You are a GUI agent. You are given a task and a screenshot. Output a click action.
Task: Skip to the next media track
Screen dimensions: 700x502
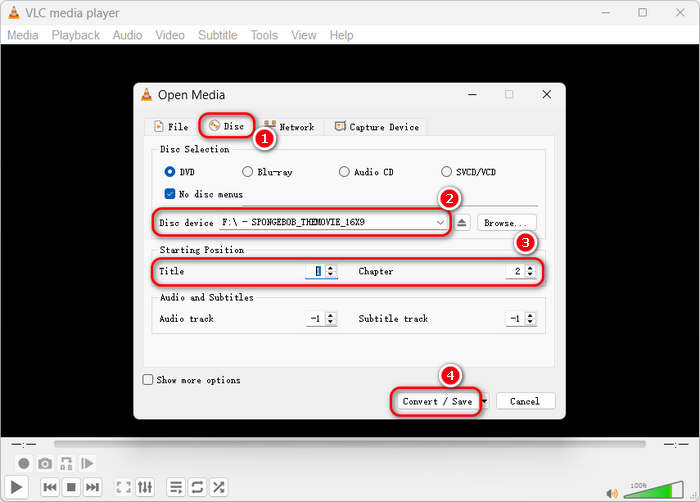pos(92,487)
